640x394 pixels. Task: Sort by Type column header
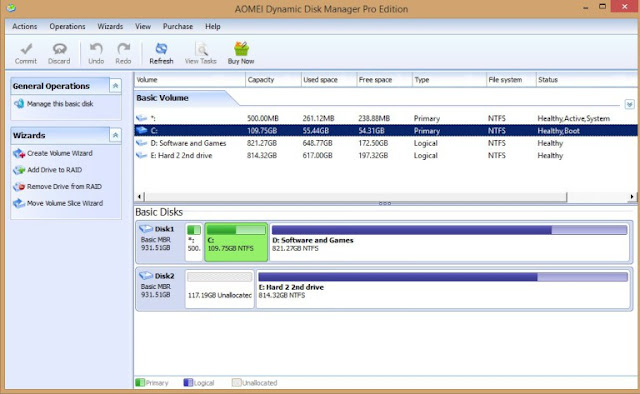449,80
